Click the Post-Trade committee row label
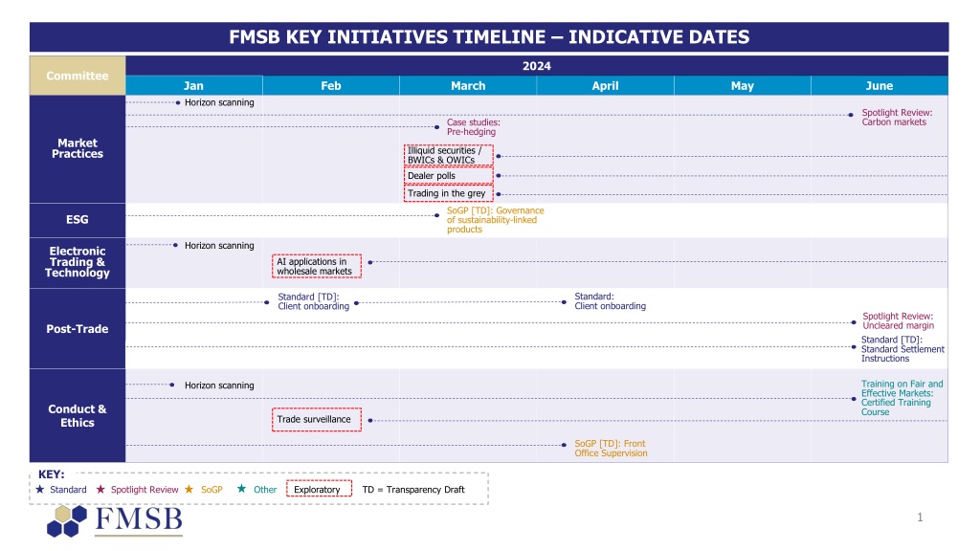The width and height of the screenshot is (980, 551). click(x=78, y=329)
